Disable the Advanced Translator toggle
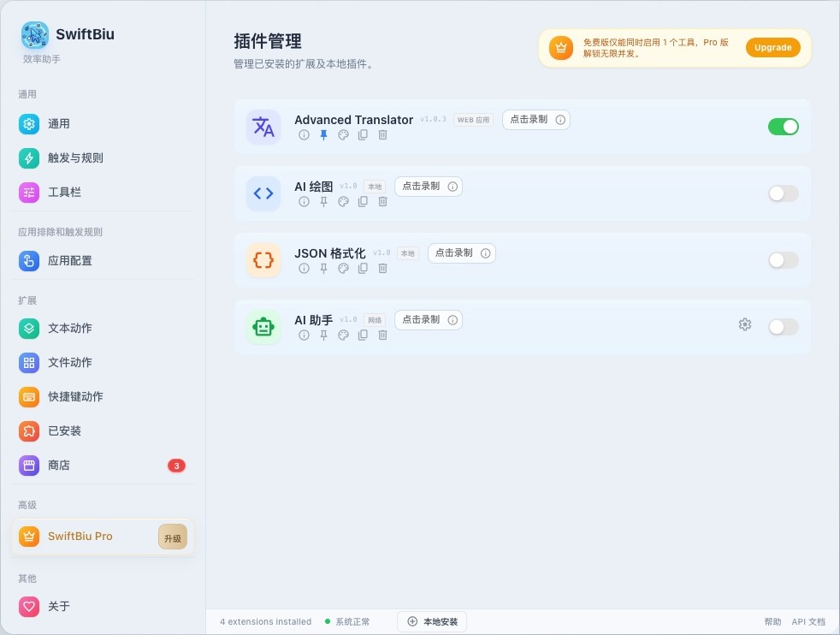840x635 pixels. point(784,127)
